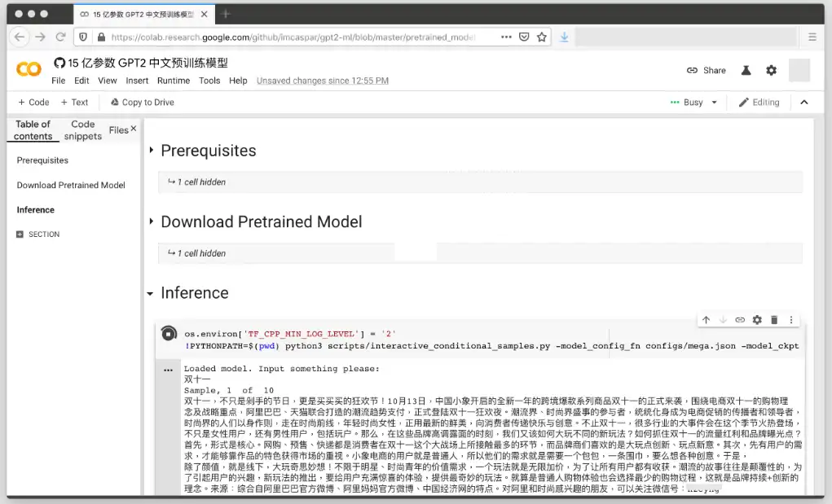Click the Inference section heading
832x504 pixels.
(x=195, y=292)
